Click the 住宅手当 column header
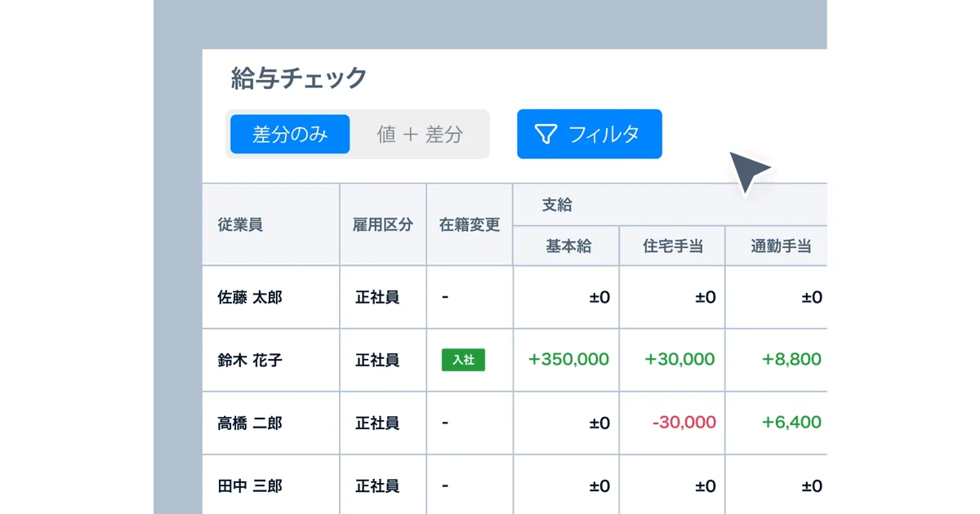 (672, 246)
